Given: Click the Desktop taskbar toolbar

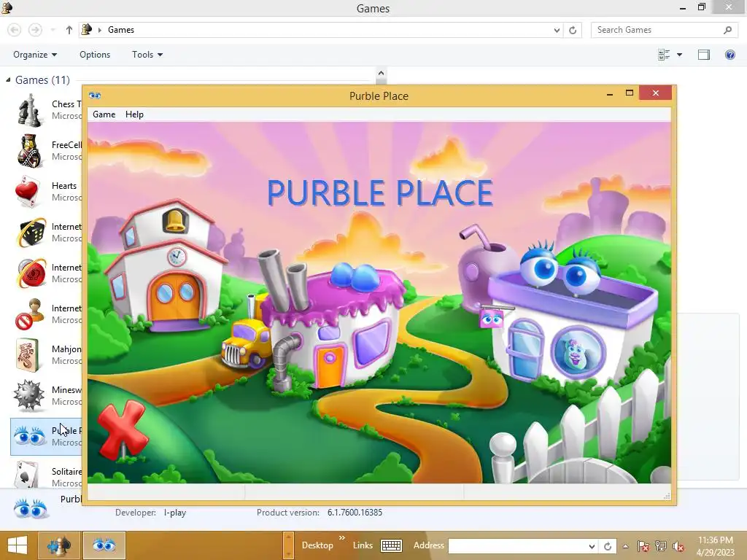Looking at the screenshot, I should 317,545.
